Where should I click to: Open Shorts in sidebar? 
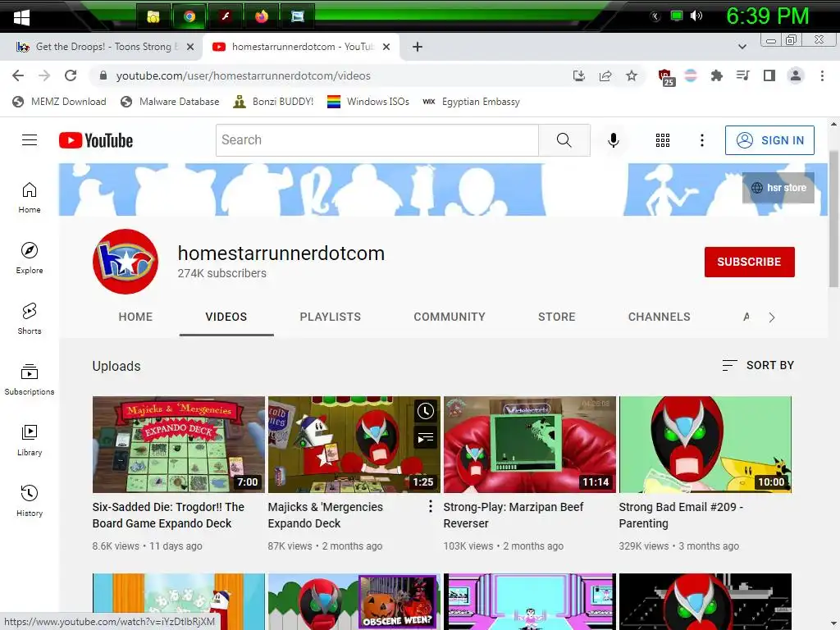point(30,319)
